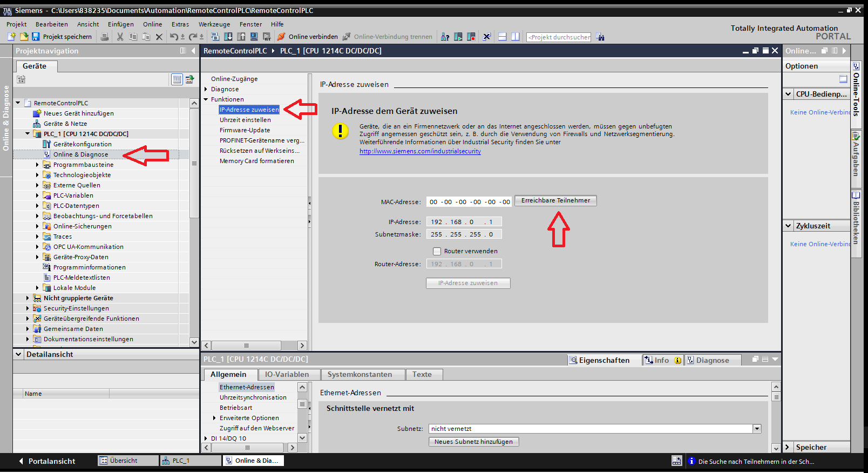Click the binoculars search icon beside project search
Viewport: 868px width, 473px height.
pyautogui.click(x=600, y=37)
